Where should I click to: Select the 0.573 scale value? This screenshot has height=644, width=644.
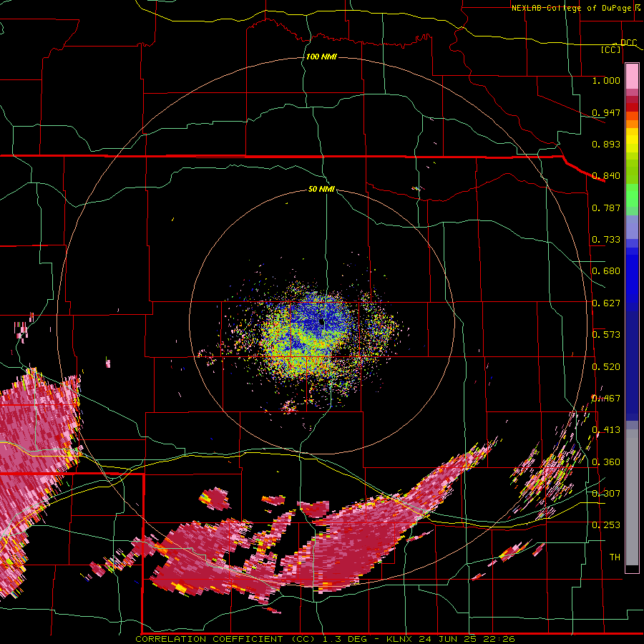[606, 335]
